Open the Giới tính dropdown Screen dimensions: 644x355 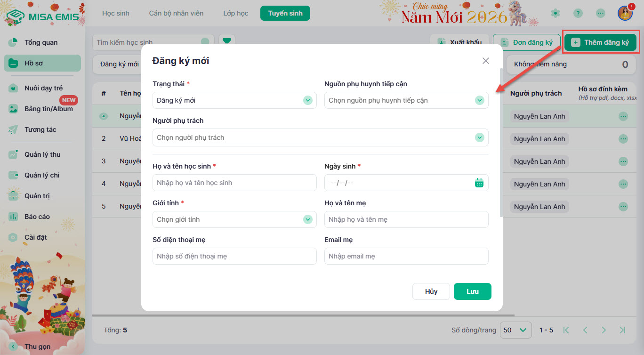307,219
